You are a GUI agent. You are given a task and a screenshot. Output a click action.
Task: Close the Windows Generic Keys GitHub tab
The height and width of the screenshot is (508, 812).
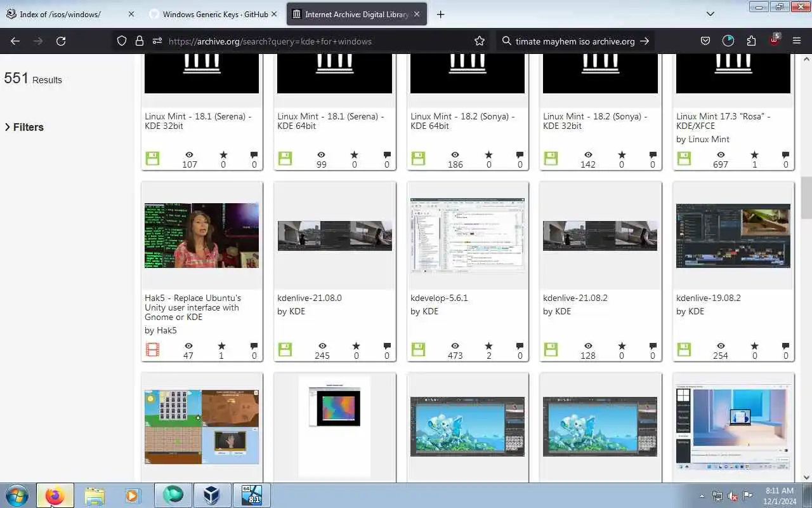tap(274, 14)
